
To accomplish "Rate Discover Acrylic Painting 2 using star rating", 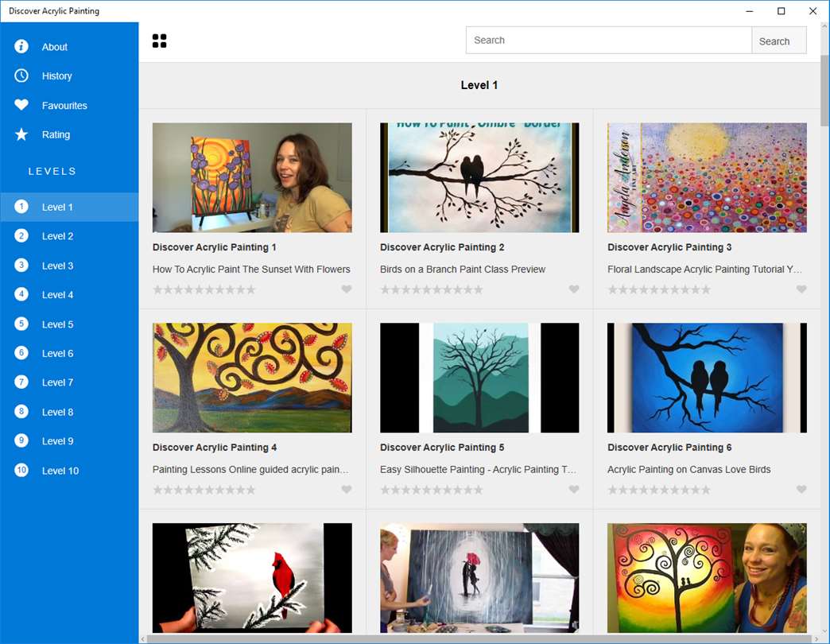I will (x=432, y=289).
